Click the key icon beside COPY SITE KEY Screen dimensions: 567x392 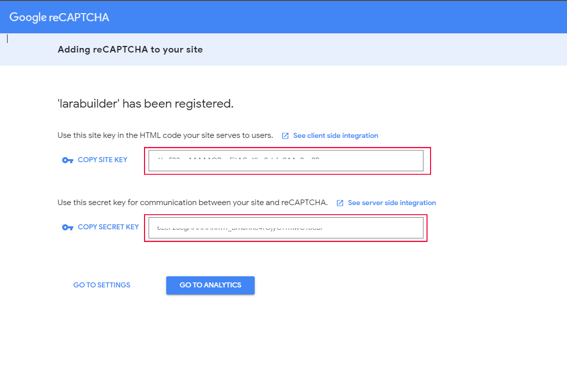(x=68, y=160)
